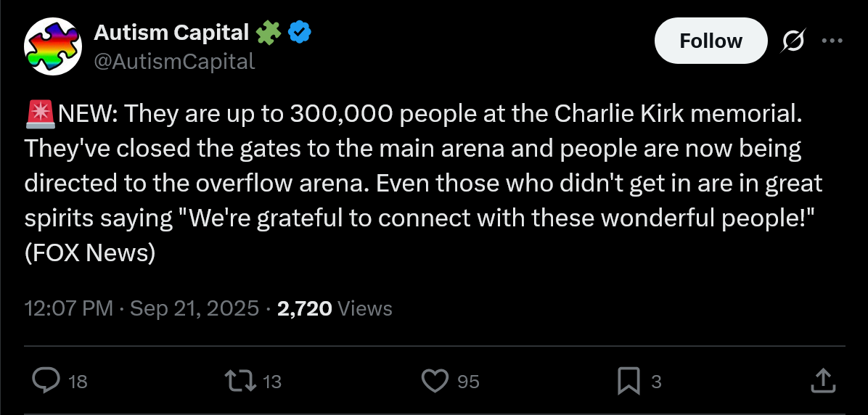Open the three-dot more options menu
868x415 pixels.
coord(832,41)
